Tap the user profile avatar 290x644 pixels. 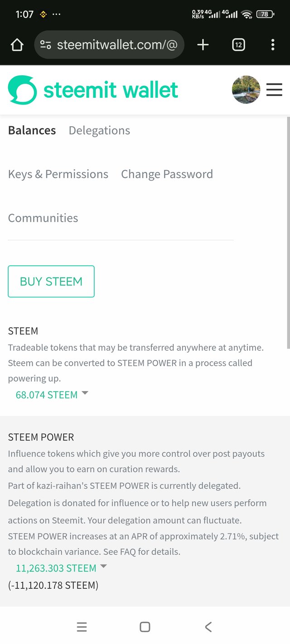point(246,90)
